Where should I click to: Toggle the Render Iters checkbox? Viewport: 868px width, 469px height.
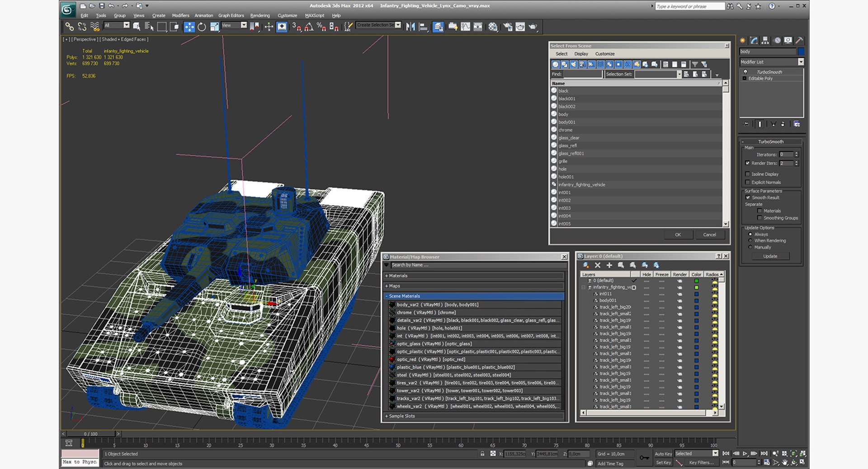[x=747, y=163]
